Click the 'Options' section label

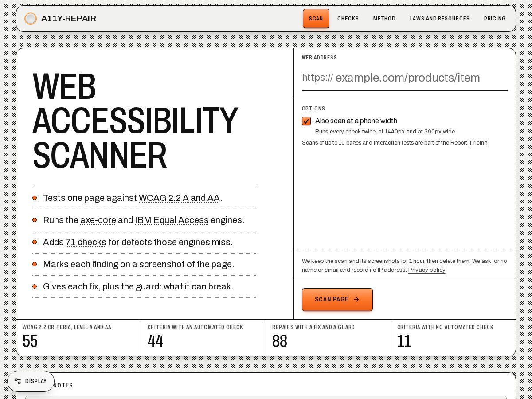tap(313, 109)
